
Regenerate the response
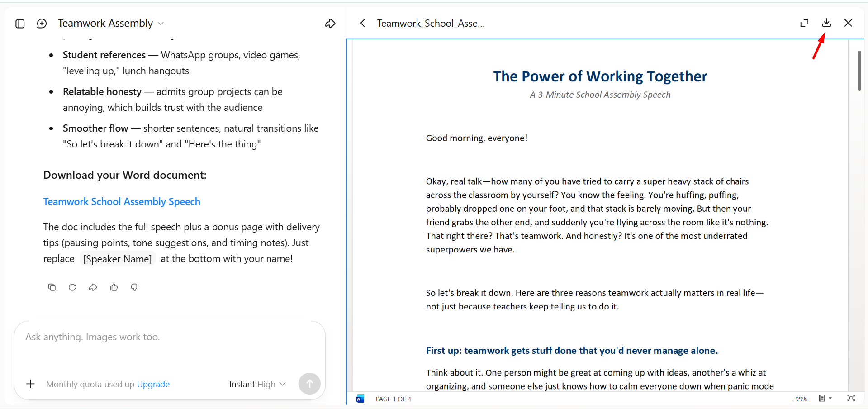pyautogui.click(x=72, y=287)
